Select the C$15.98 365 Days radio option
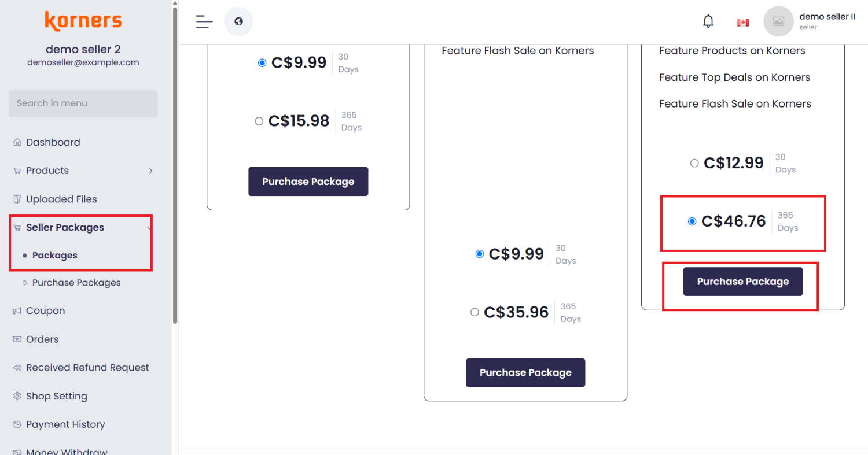The width and height of the screenshot is (868, 455). (x=259, y=121)
